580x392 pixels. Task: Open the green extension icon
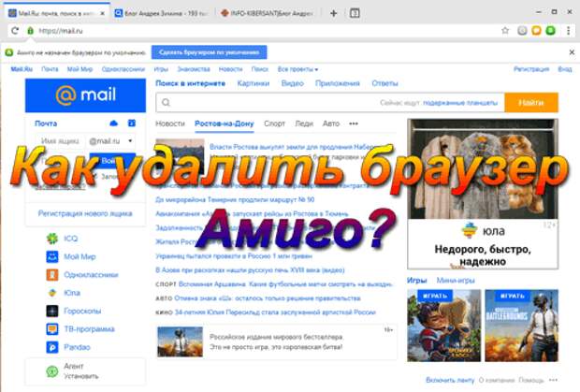[551, 31]
